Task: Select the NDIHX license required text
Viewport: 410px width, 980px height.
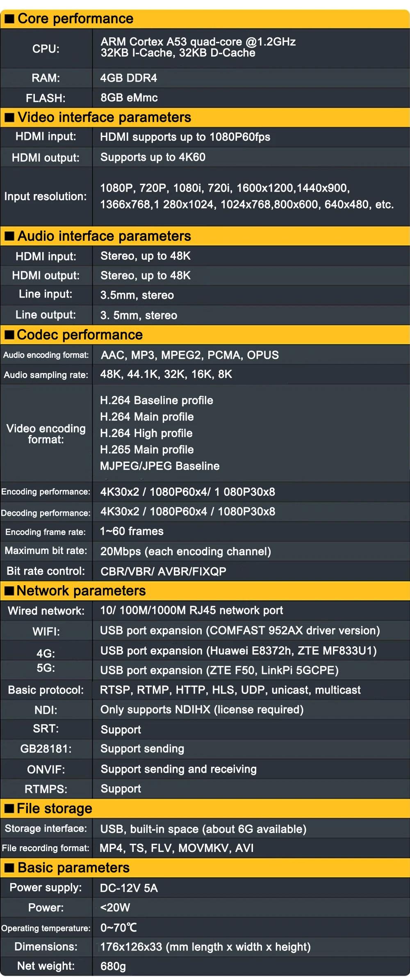Action: click(x=202, y=710)
